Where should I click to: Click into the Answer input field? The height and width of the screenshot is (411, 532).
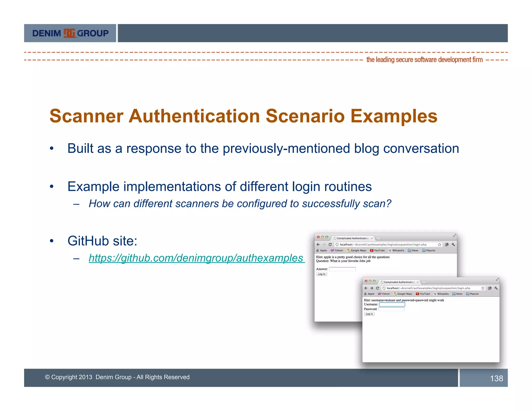pos(342,269)
